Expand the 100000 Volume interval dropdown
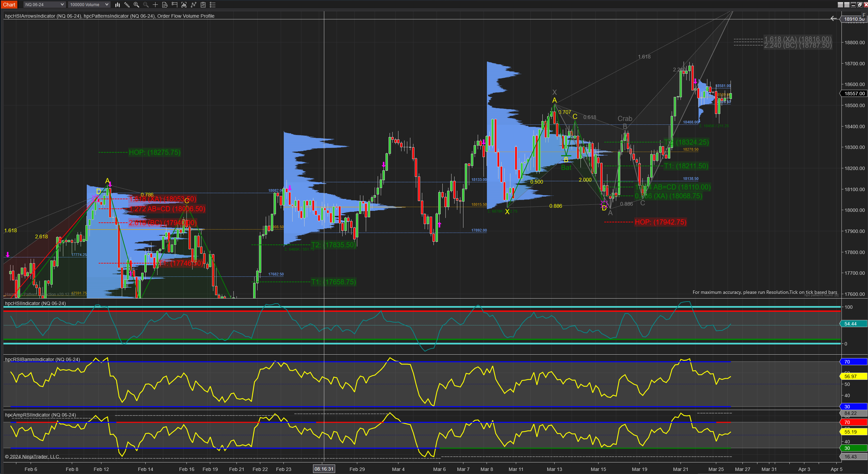Screen dimensions: 868x474 tap(89, 4)
